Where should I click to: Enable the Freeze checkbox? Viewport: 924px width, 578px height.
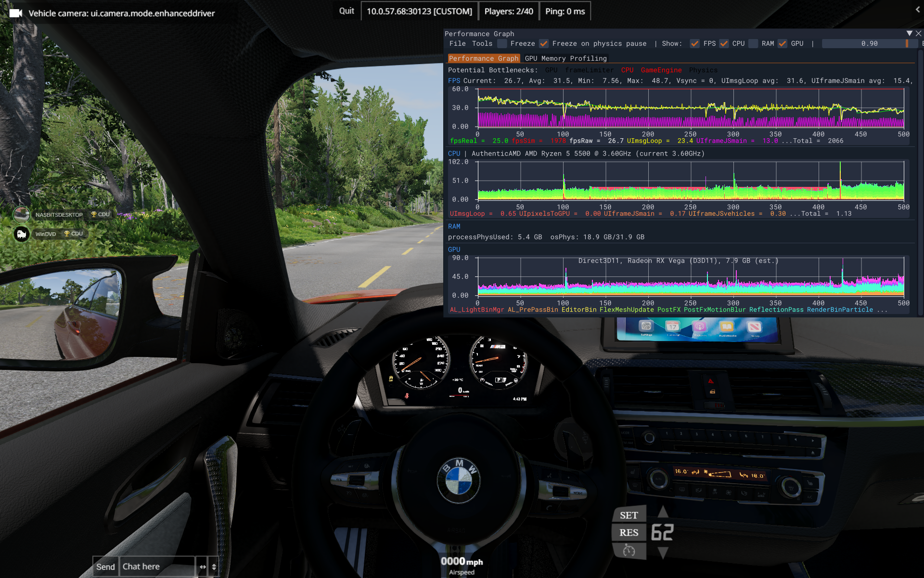[502, 44]
